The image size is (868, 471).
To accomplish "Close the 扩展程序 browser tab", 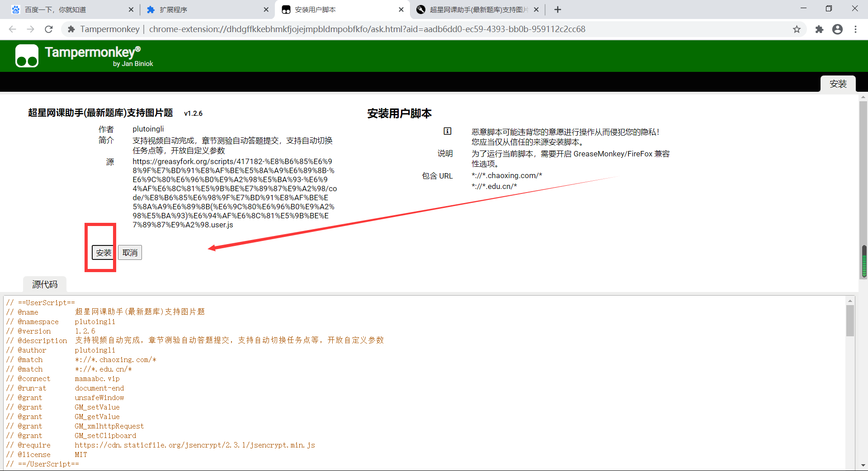I will 266,9.
